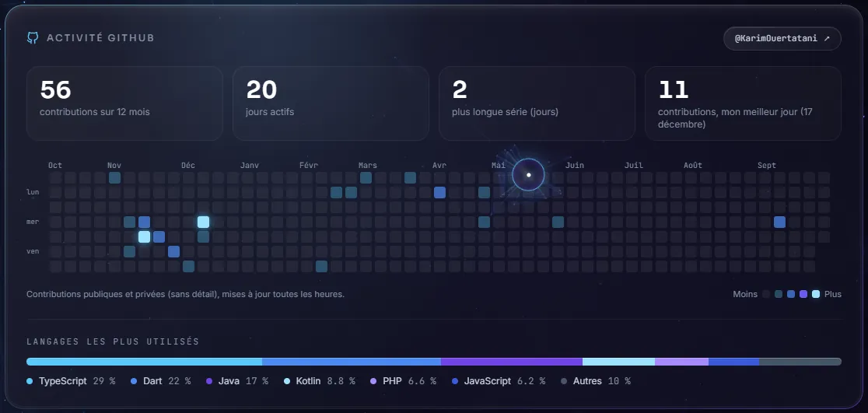Select the '20 jours actifs' card
This screenshot has height=413, width=868.
331,103
